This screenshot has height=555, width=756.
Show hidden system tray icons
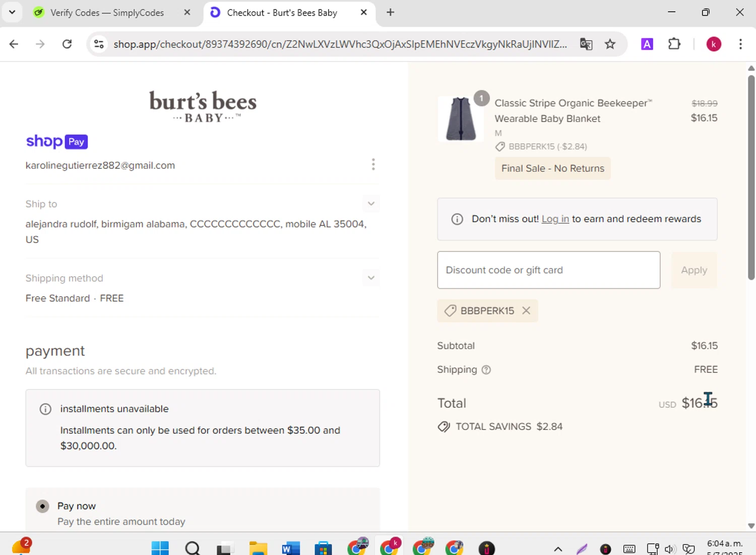558,549
